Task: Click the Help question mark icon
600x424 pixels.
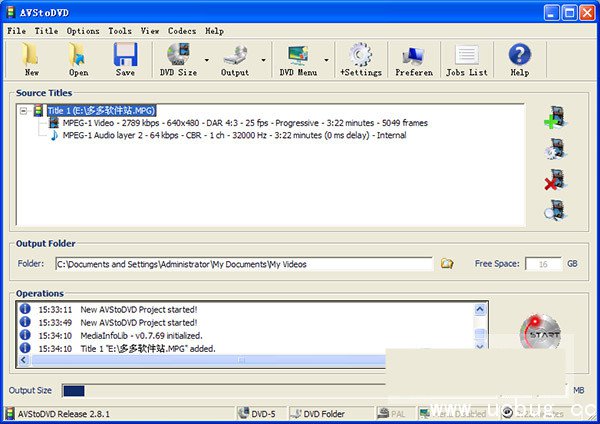Action: pos(519,59)
